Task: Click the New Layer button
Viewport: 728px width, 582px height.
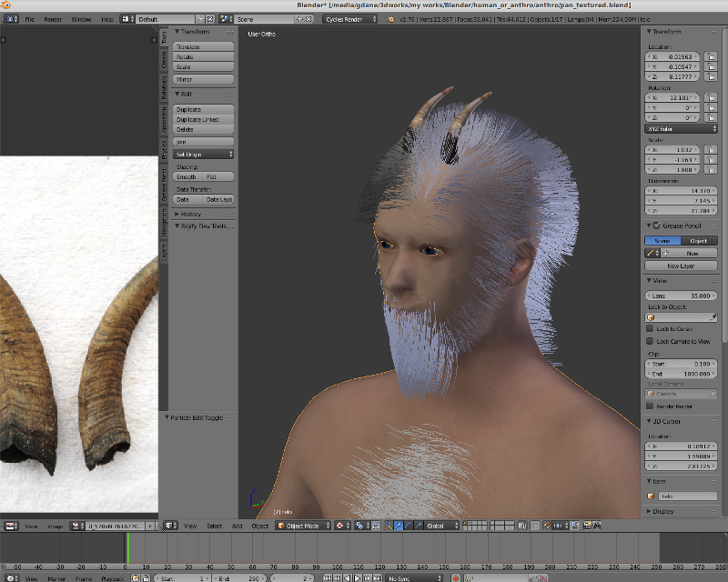Action: tap(681, 266)
